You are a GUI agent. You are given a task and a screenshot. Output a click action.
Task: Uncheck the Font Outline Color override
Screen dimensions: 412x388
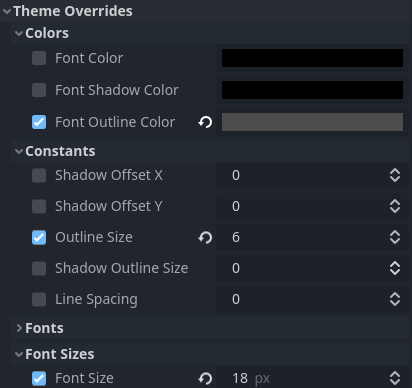coord(39,122)
